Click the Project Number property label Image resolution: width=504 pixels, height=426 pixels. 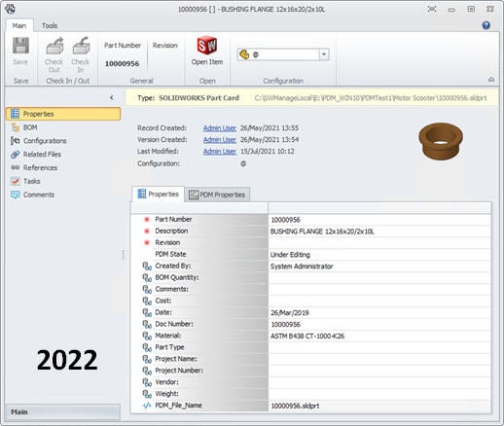pos(179,371)
